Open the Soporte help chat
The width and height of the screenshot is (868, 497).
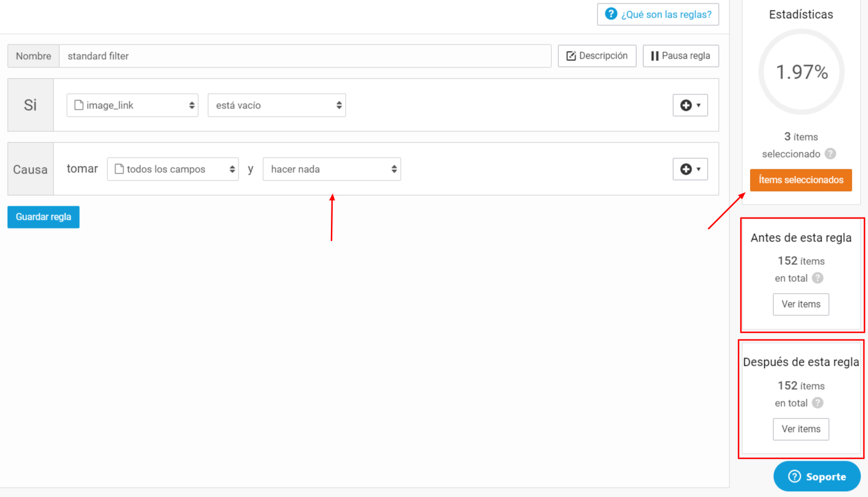click(x=816, y=476)
